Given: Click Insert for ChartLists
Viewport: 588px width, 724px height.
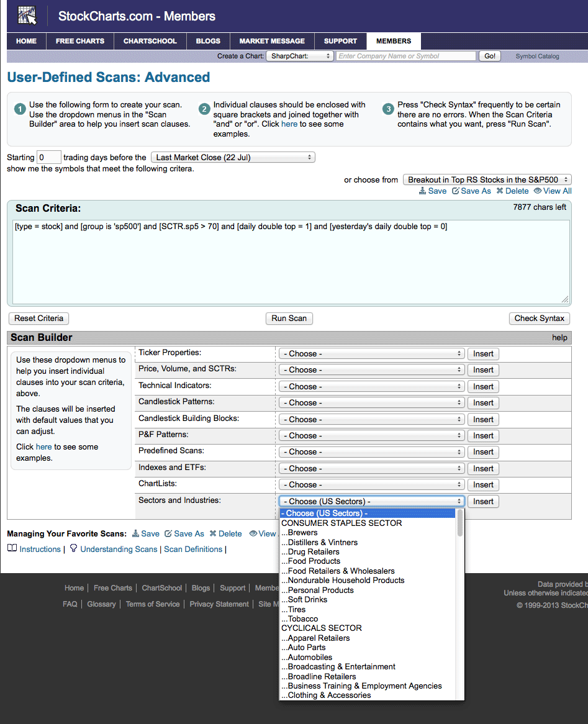Looking at the screenshot, I should 483,485.
